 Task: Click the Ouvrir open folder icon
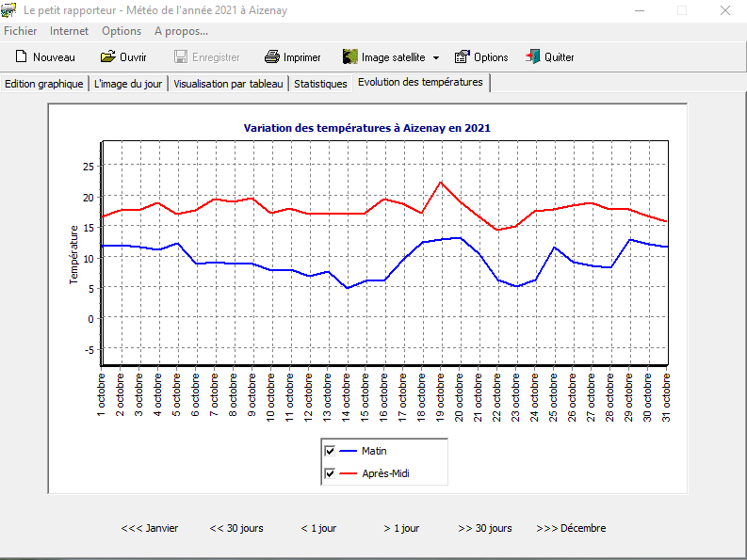pos(108,57)
